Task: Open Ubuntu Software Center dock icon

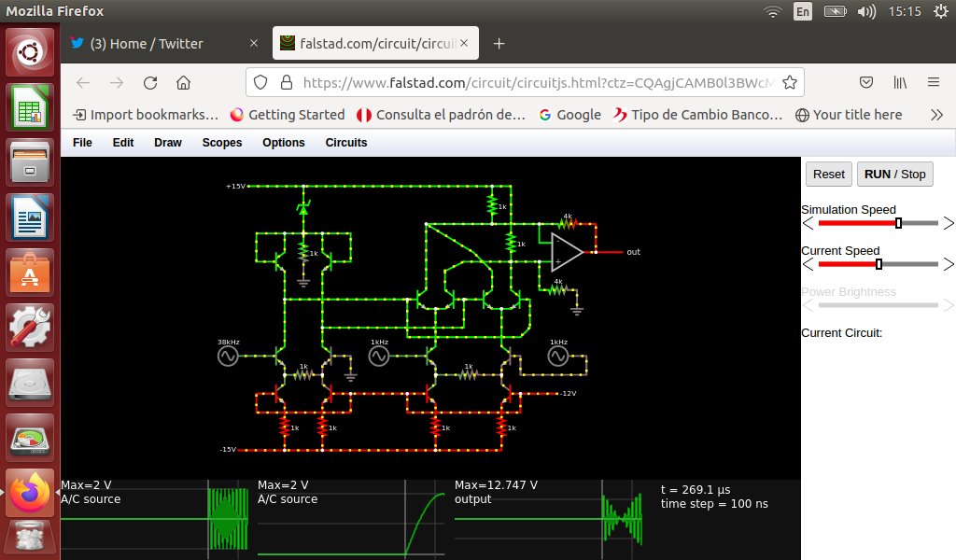Action: point(29,272)
